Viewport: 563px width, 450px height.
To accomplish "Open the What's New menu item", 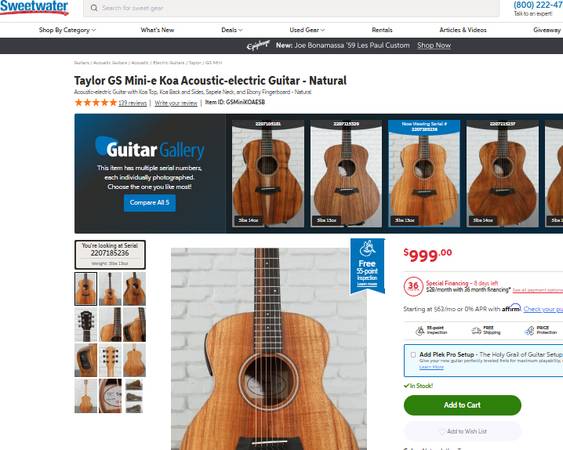I will pyautogui.click(x=157, y=30).
